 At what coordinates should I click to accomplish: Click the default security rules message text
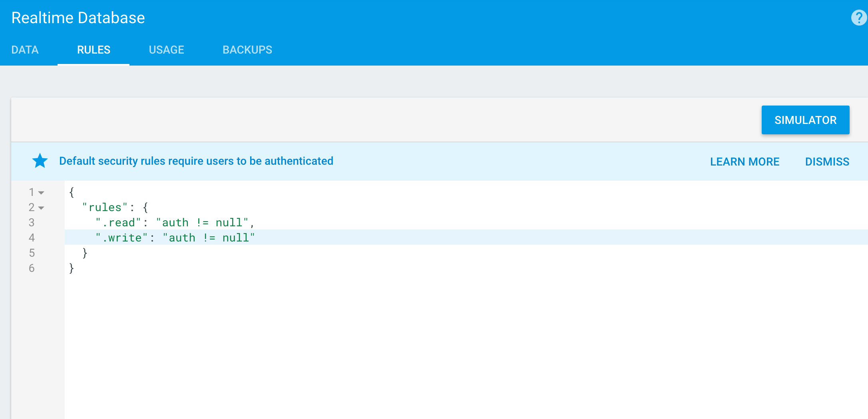tap(196, 161)
